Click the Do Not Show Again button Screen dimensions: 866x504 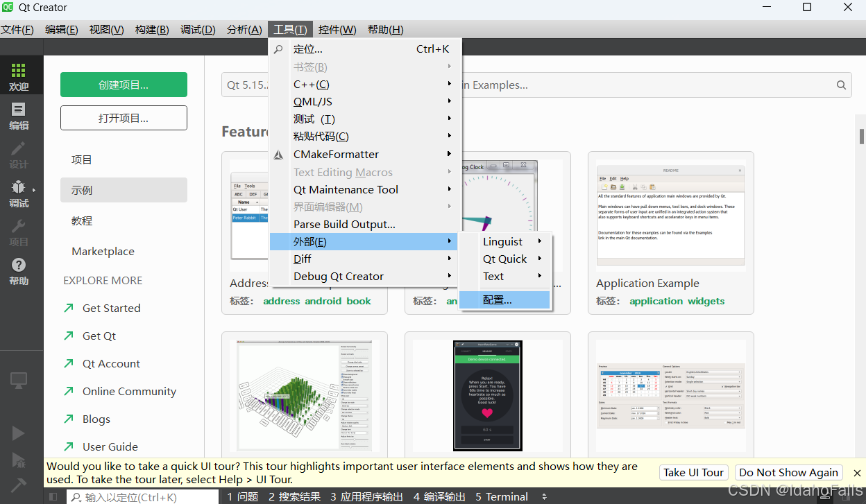[789, 473]
